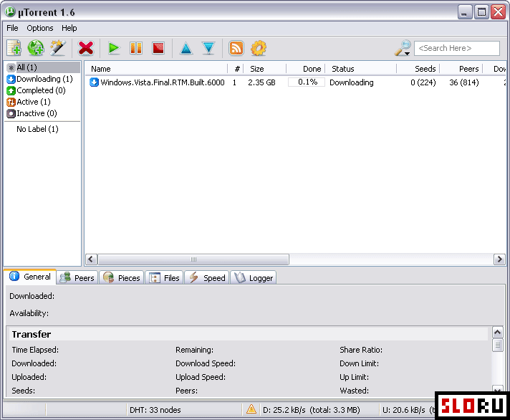This screenshot has width=510, height=420.
Task: Select the Downloading (1) category
Action: pos(39,79)
